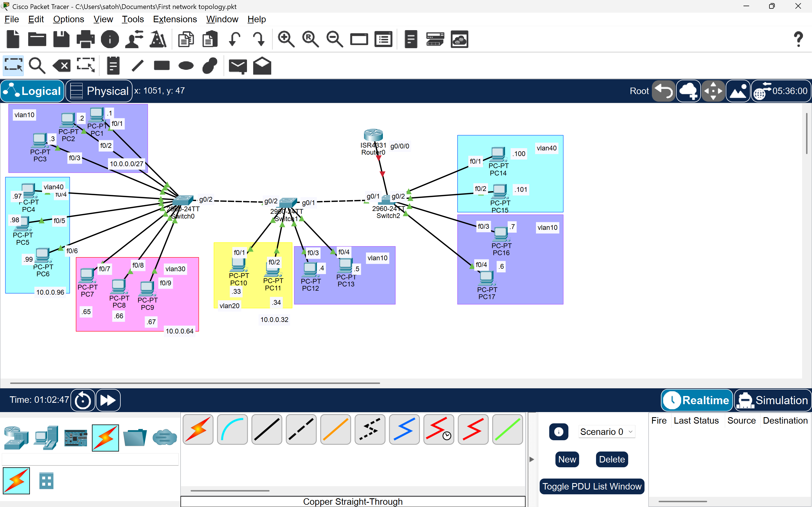Choose the Automatic connection type
The height and width of the screenshot is (507, 812).
click(x=198, y=430)
